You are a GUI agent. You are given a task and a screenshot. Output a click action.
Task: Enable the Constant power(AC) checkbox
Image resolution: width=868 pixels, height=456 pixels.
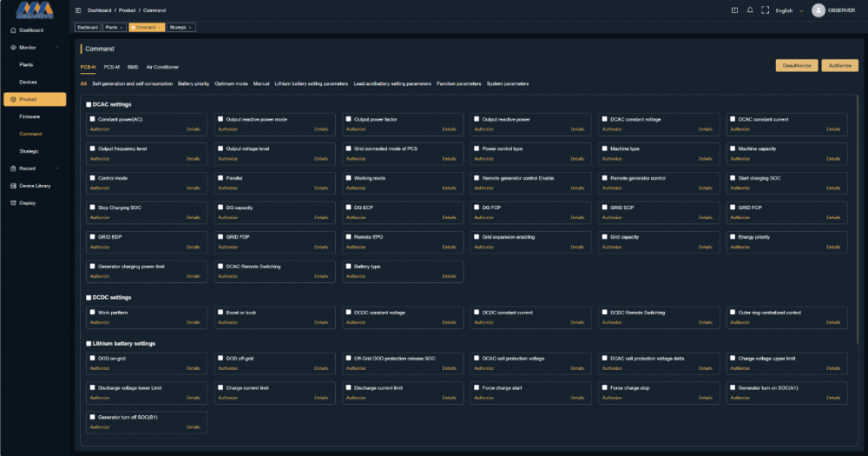[x=93, y=119]
